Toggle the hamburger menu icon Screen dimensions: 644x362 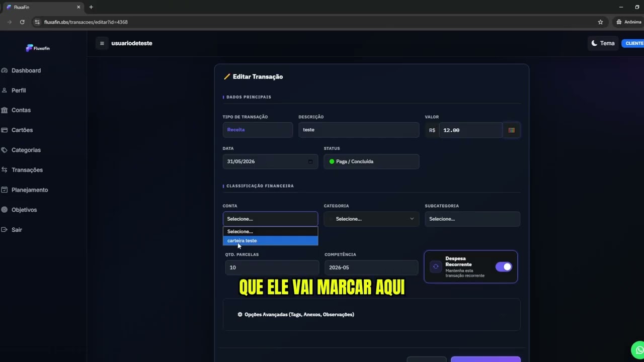(102, 43)
